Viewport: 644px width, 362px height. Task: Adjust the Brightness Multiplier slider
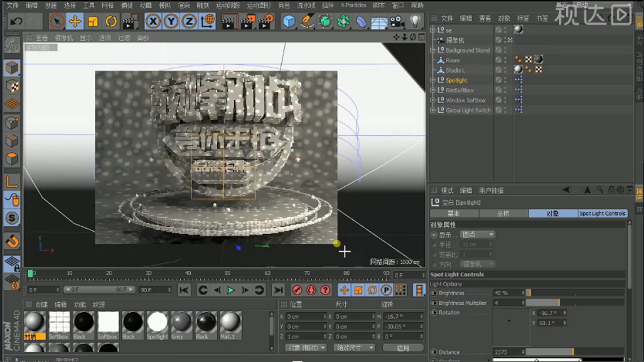[x=574, y=303]
